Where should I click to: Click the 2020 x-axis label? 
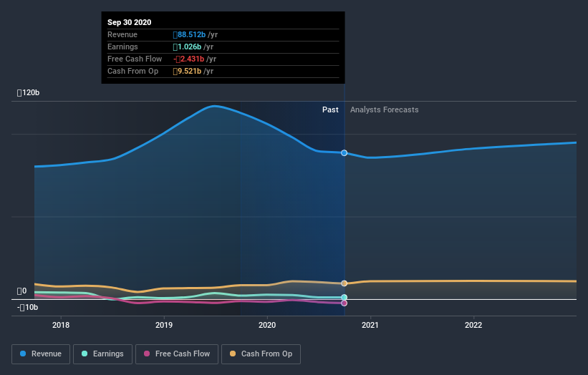[x=267, y=325]
